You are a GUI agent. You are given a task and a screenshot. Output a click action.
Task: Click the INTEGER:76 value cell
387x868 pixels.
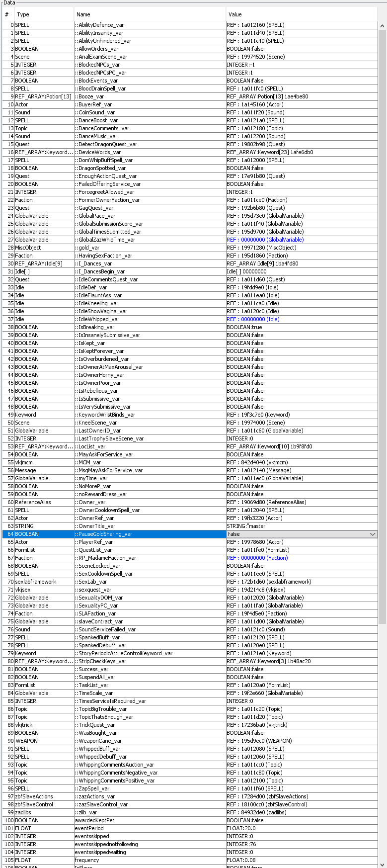click(241, 844)
